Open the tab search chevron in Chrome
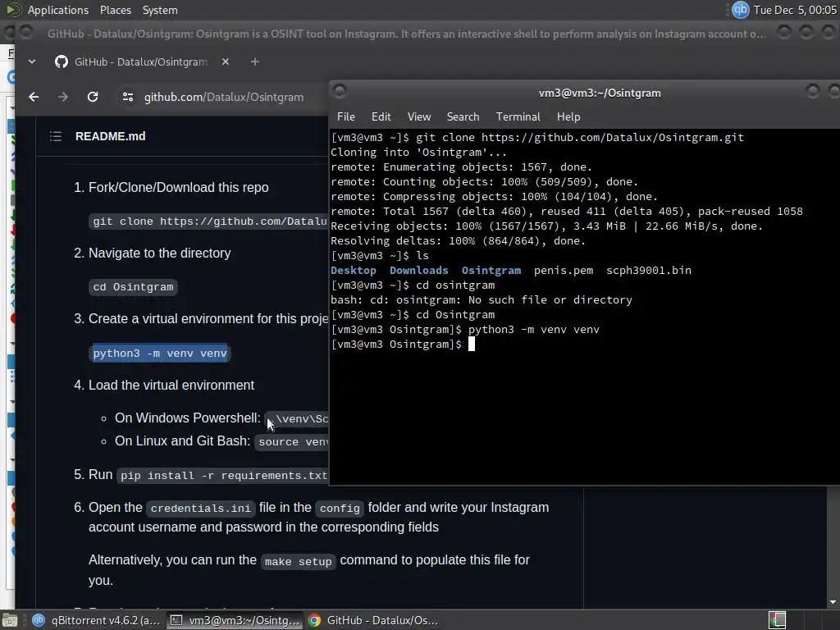Viewport: 840px width, 630px height. (32, 62)
